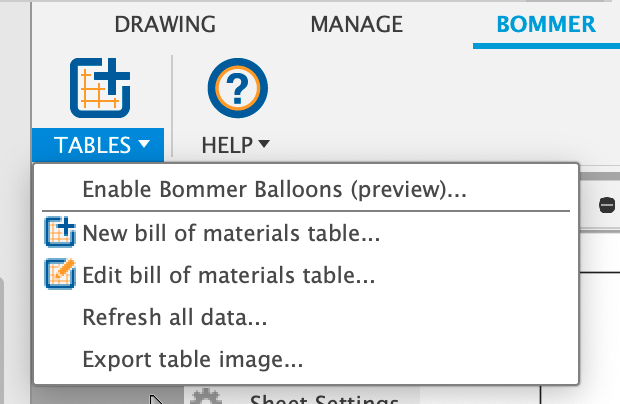This screenshot has height=404, width=620.
Task: Open the TABLES dropdown label
Action: tap(92, 145)
